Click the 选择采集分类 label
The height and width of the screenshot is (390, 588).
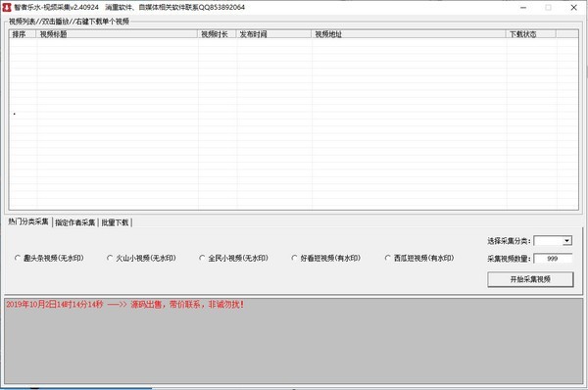pos(509,241)
